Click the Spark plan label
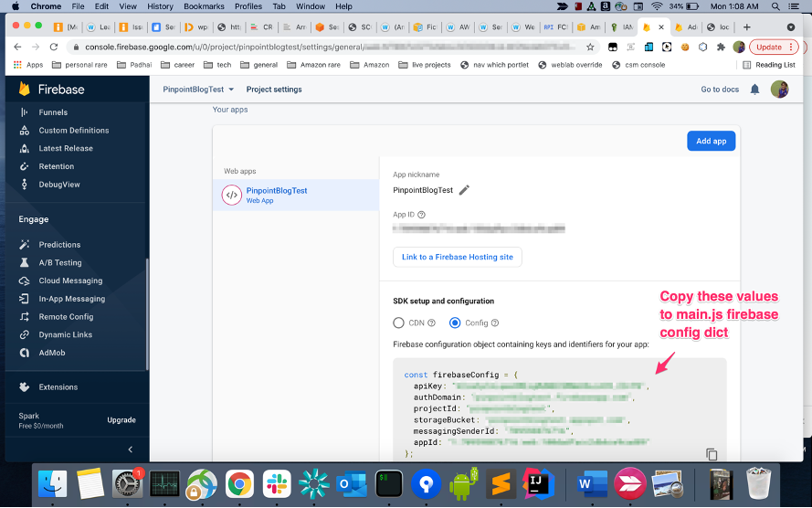Viewport: 812px width, 508px height. coord(29,416)
